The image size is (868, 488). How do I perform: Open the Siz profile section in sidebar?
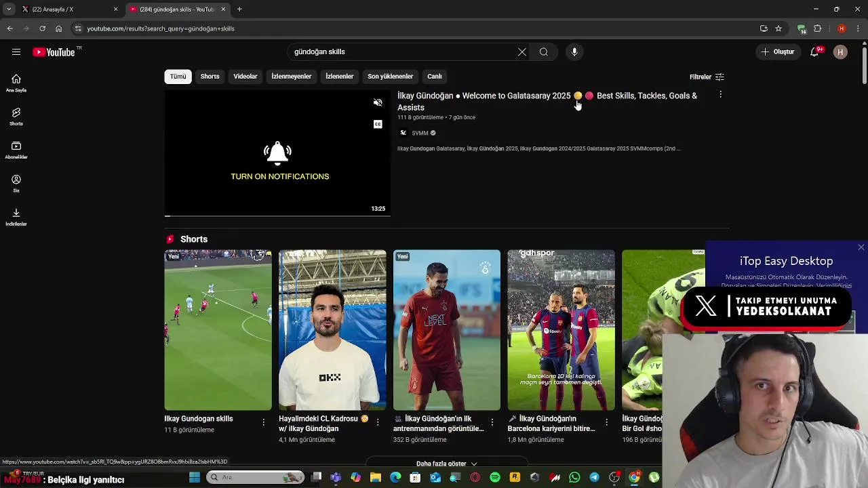[x=16, y=184]
